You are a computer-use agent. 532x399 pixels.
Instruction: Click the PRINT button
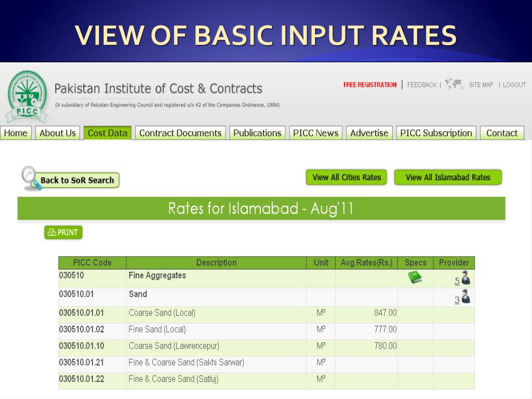[x=63, y=232]
